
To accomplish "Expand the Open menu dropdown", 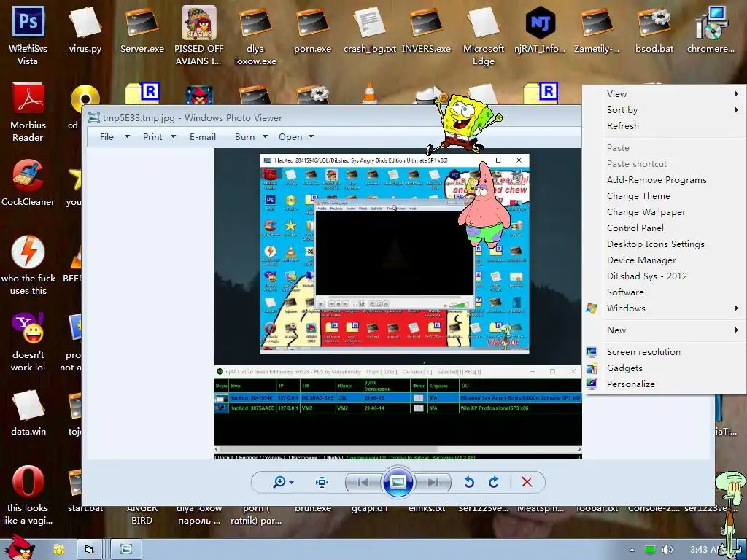I will 296,137.
